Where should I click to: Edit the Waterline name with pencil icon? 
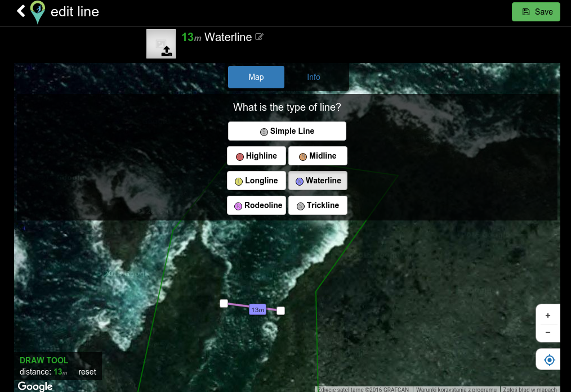pyautogui.click(x=259, y=37)
